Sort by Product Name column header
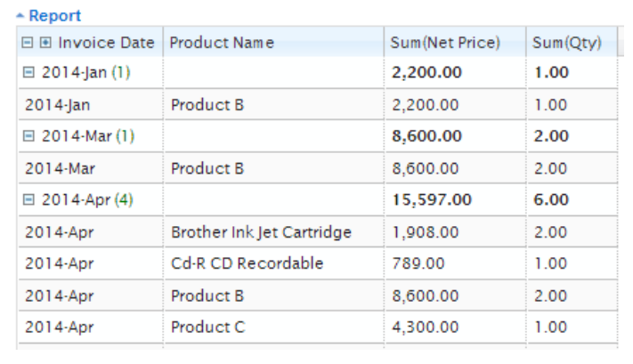 [222, 43]
